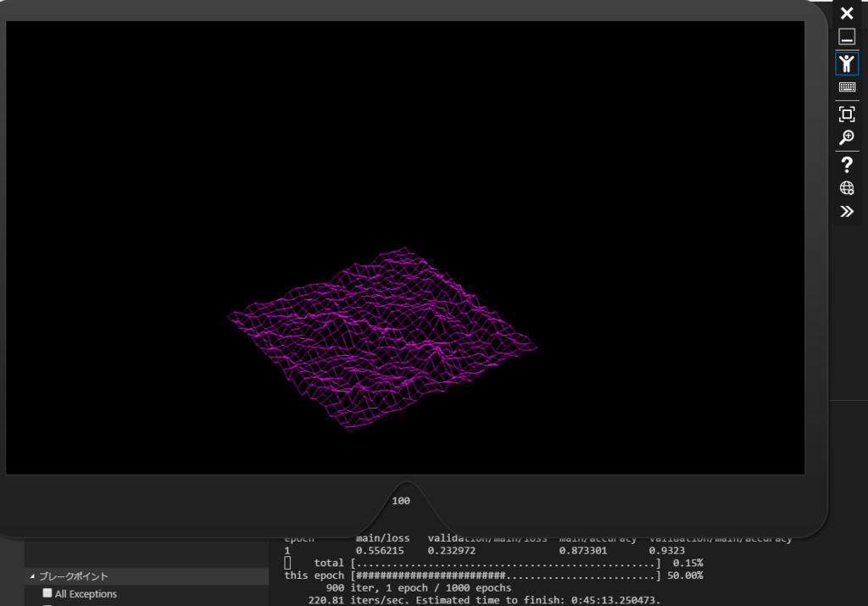Open the device portal globe icon
The image size is (868, 606).
(x=847, y=188)
